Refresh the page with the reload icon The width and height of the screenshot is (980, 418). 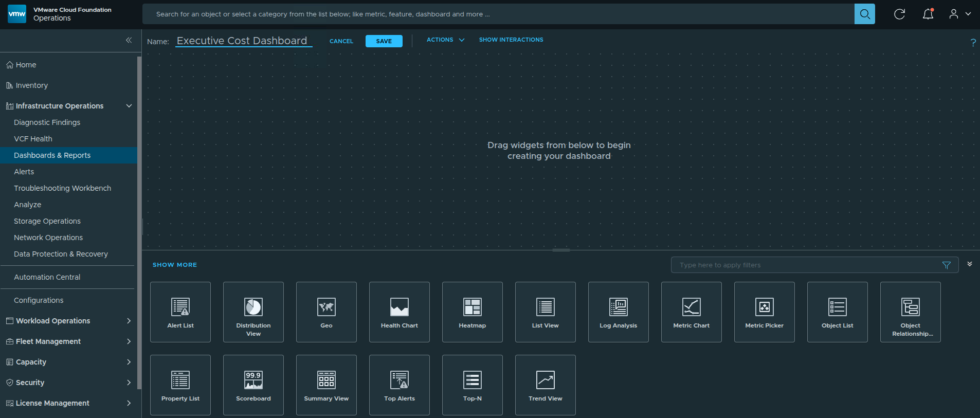click(x=899, y=14)
